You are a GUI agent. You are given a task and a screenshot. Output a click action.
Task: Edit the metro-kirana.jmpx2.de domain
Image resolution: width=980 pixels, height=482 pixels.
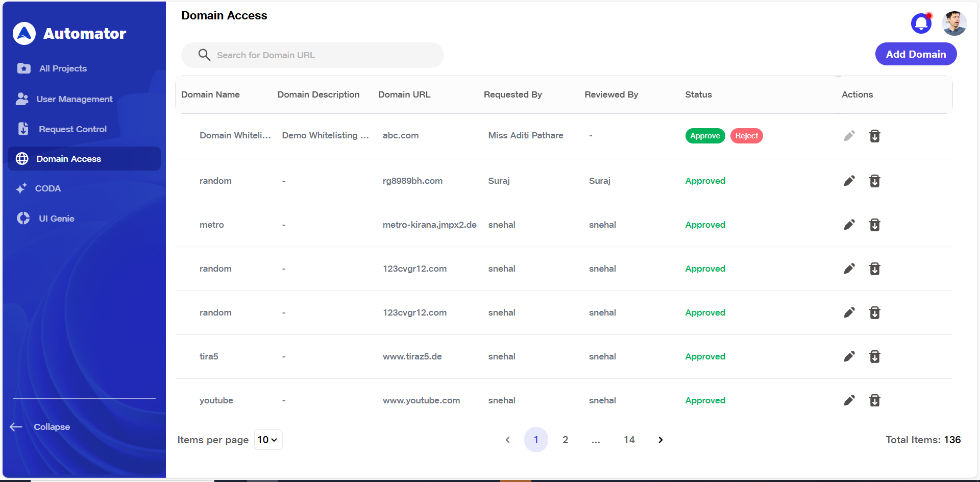pyautogui.click(x=849, y=225)
